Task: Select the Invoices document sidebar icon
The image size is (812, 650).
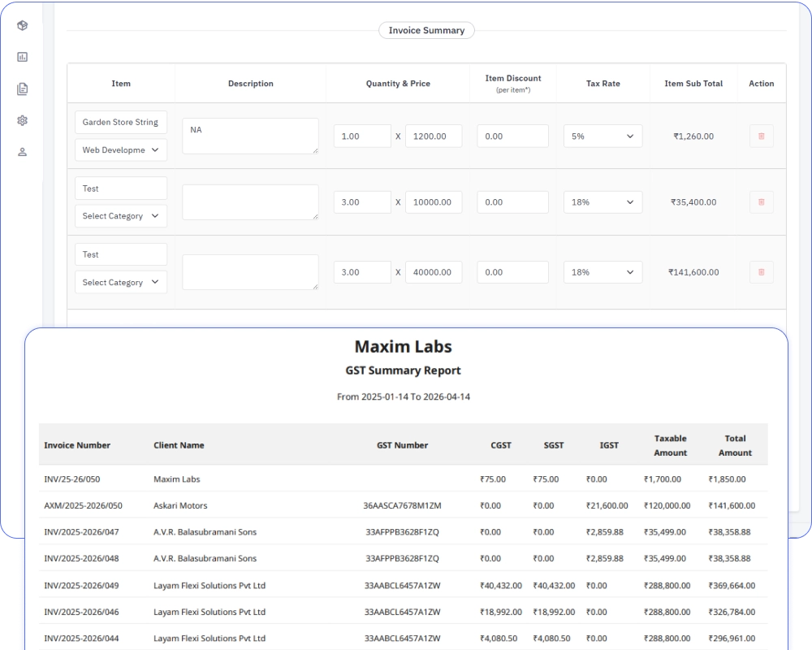Action: pos(22,89)
